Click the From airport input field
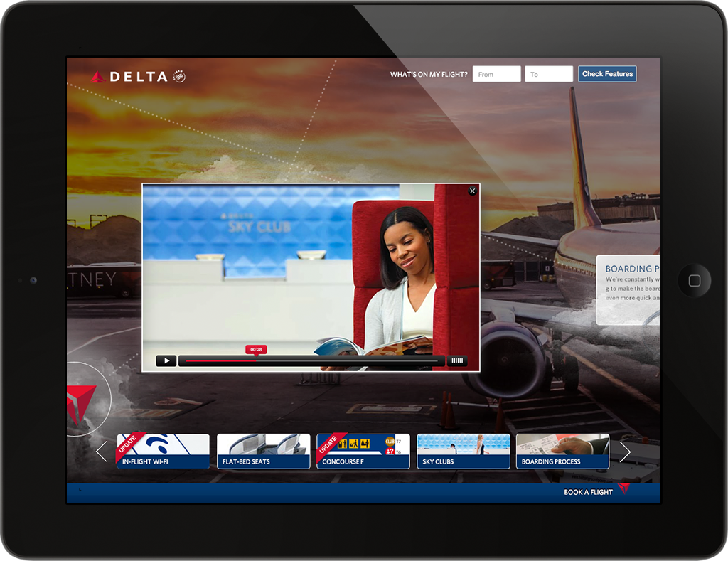 tap(496, 74)
